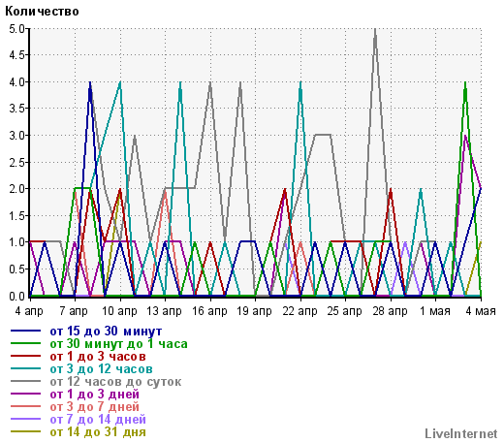This screenshot has width=504, height=443.
Task: Select the 'от 3 до 7 дней' legend entry
Action: (x=95, y=407)
